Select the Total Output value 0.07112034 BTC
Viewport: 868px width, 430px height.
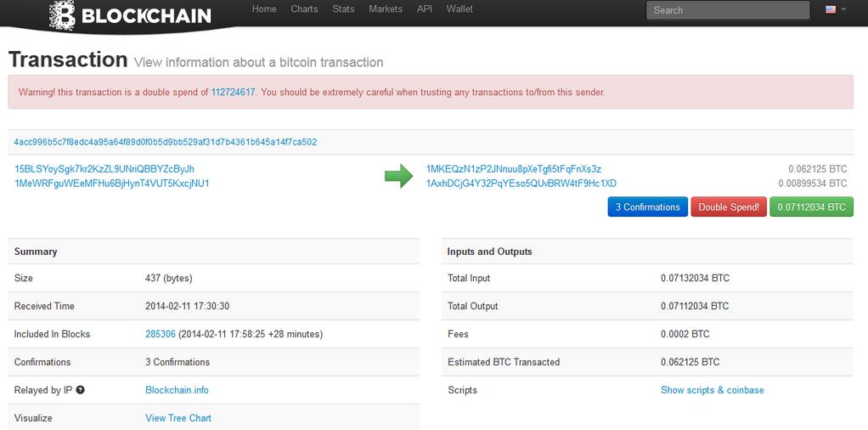point(695,306)
